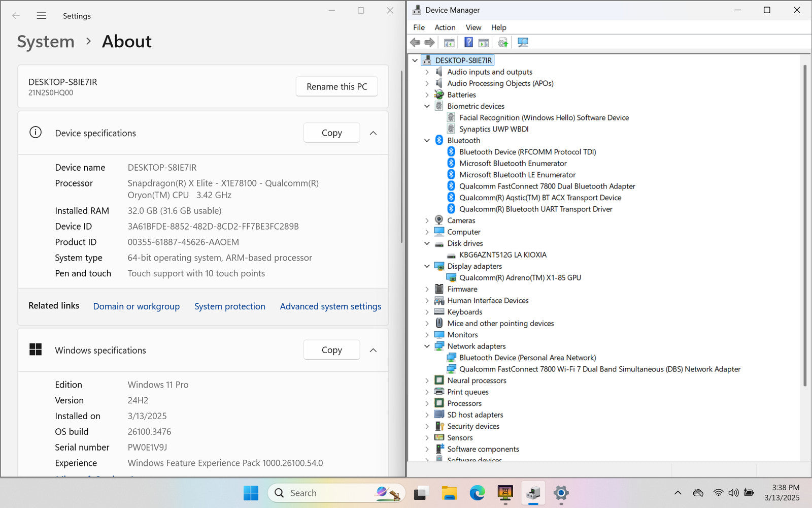Toggle show/hide action pane toolbar icon

coord(484,42)
